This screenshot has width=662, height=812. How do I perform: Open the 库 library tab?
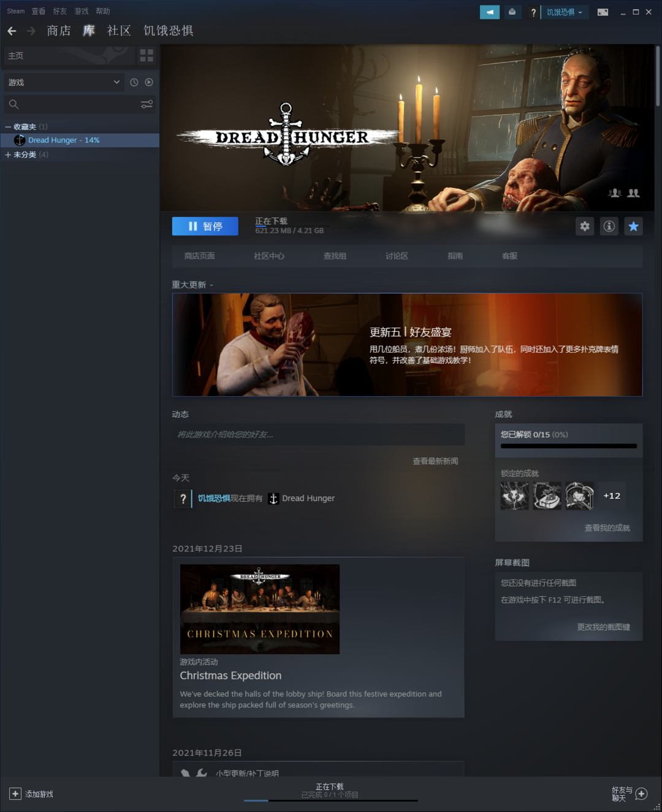[x=89, y=31]
